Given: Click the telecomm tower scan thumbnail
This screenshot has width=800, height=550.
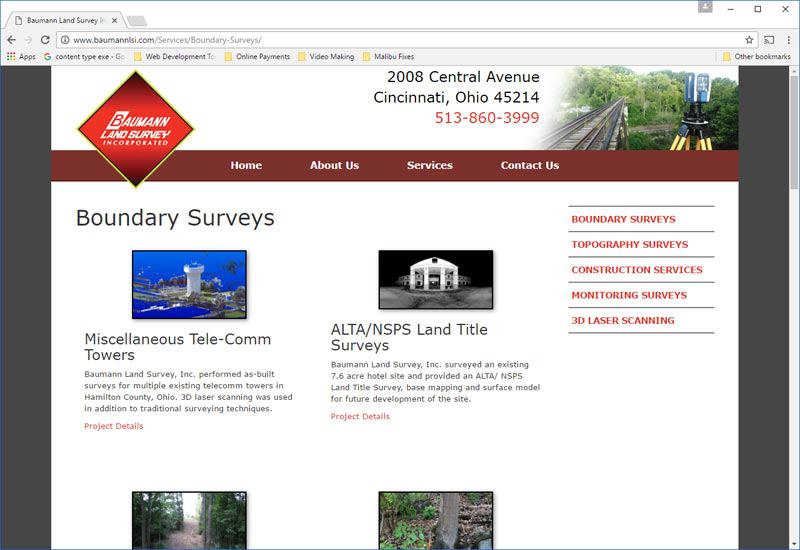Looking at the screenshot, I should (x=189, y=285).
